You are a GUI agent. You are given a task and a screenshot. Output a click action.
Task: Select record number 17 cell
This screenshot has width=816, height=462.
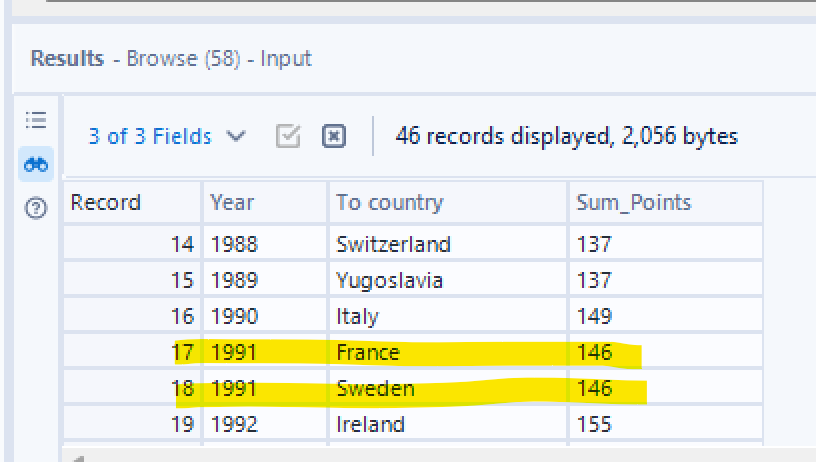[132, 352]
